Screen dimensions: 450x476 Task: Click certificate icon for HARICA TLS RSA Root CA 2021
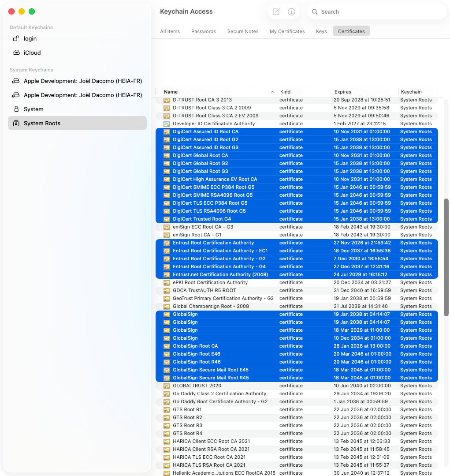(167, 465)
